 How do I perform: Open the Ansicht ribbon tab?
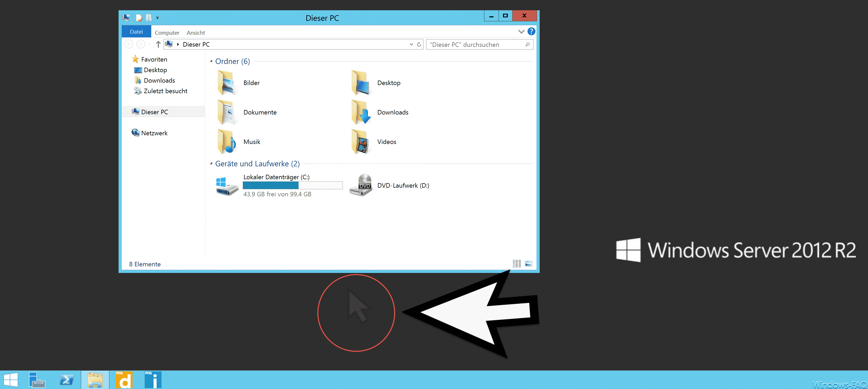[196, 33]
